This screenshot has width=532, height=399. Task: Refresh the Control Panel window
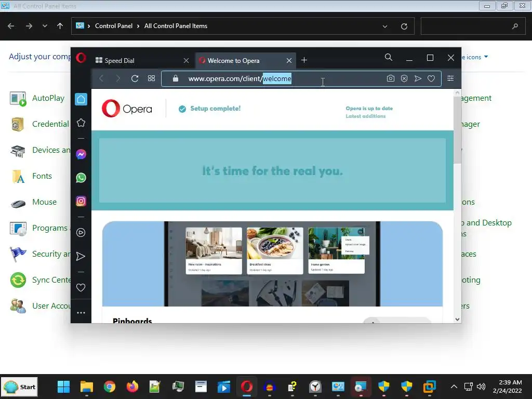tap(404, 26)
